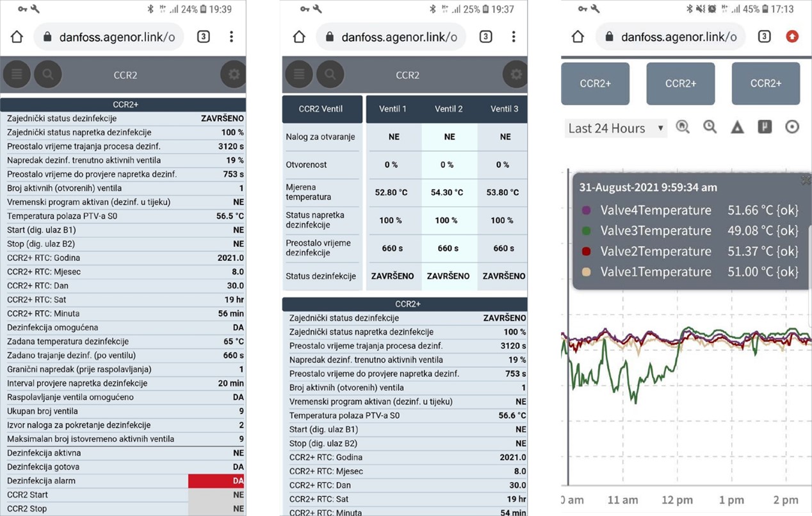Click square flag icon on chart toolbar
The width and height of the screenshot is (812, 516).
pyautogui.click(x=765, y=127)
